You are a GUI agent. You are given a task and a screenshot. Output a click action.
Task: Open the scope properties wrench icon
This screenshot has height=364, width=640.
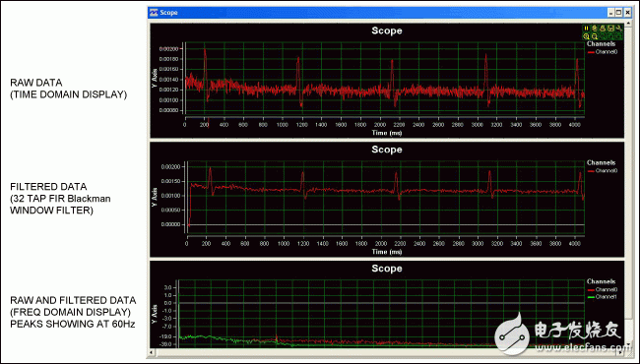pyautogui.click(x=618, y=29)
